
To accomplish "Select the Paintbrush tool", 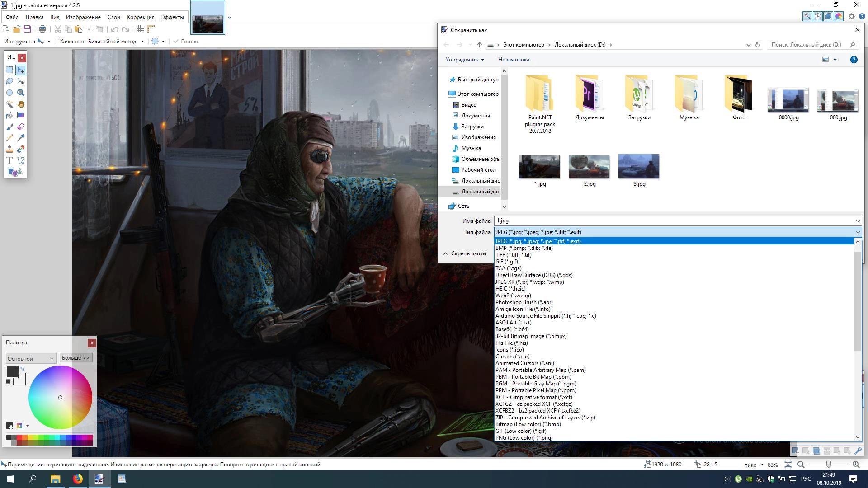I will pos(9,127).
